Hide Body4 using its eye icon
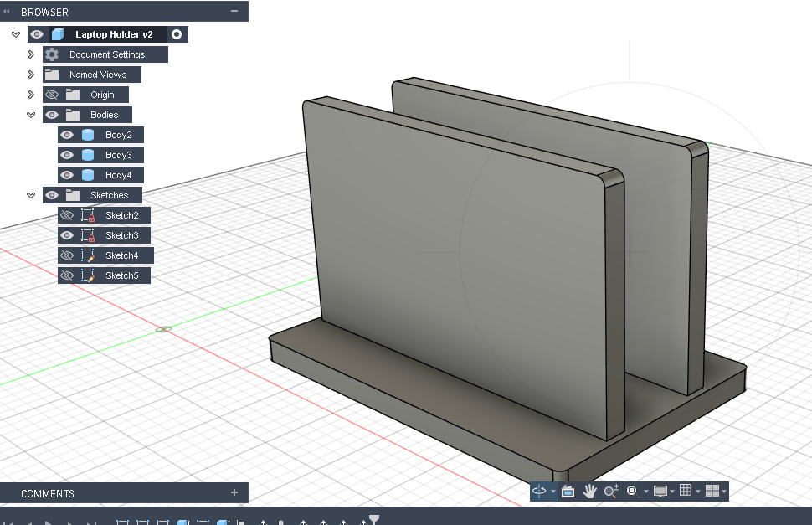The height and width of the screenshot is (525, 812). (67, 175)
